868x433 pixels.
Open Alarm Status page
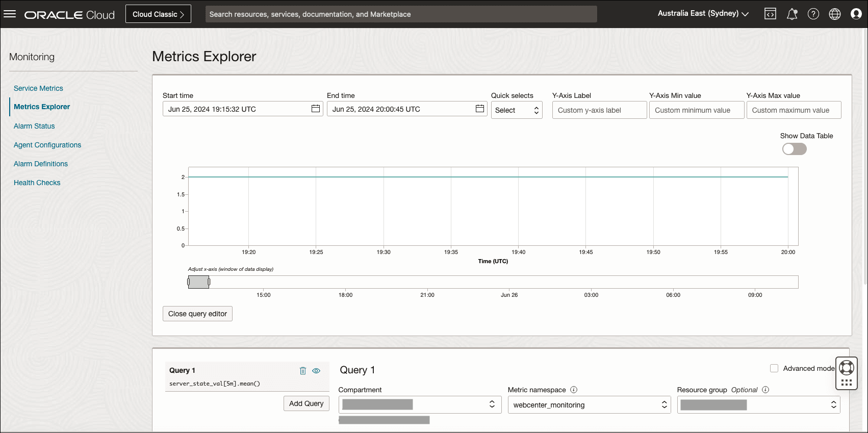tap(34, 126)
